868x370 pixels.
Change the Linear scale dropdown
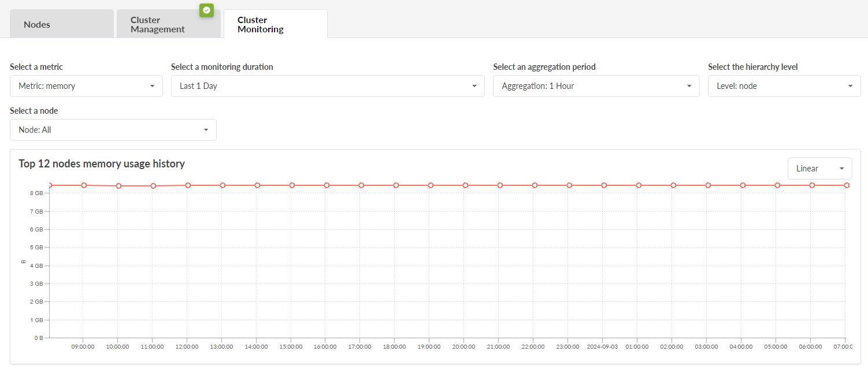[819, 169]
